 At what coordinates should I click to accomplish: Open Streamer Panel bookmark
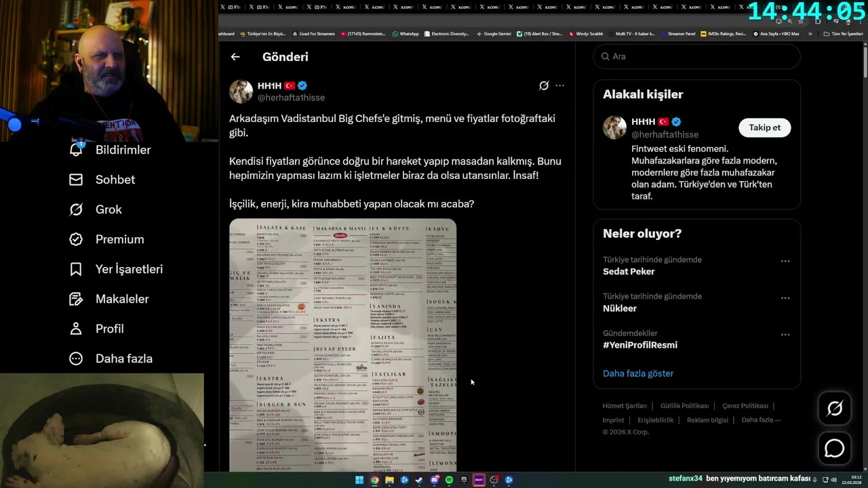pyautogui.click(x=677, y=33)
